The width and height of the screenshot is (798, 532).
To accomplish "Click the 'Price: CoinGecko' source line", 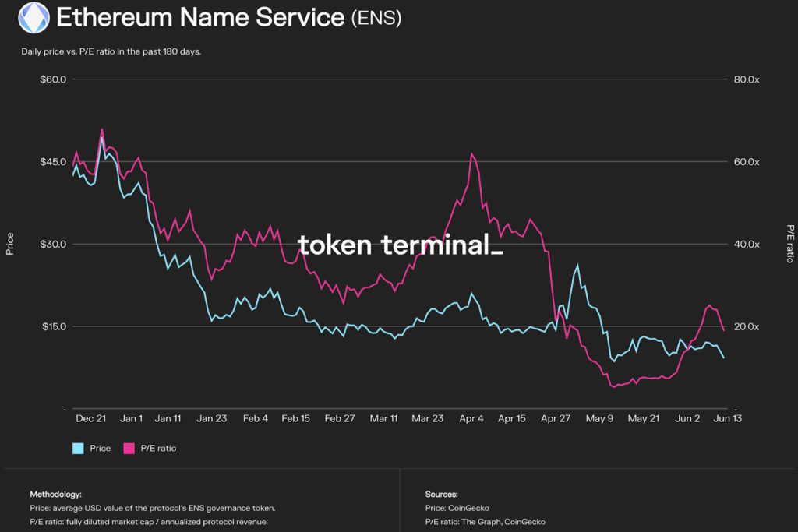I will click(x=457, y=508).
